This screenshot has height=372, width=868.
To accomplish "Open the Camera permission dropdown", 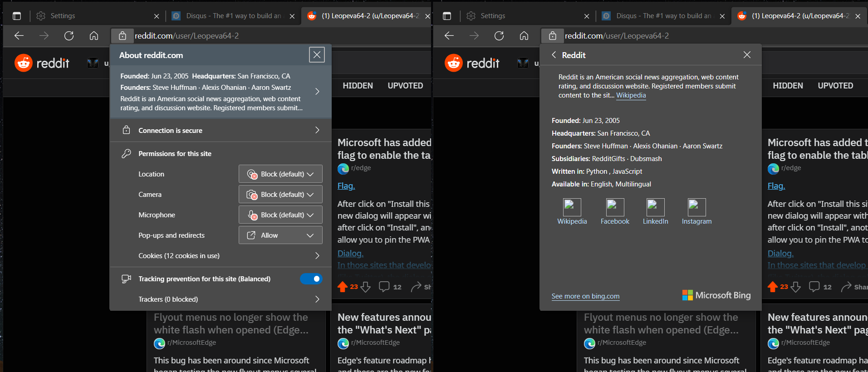I will coord(280,195).
